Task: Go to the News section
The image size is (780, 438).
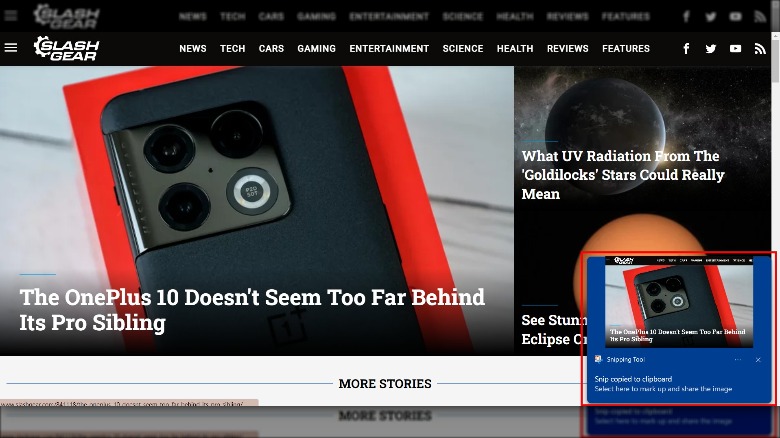Action: [x=193, y=48]
